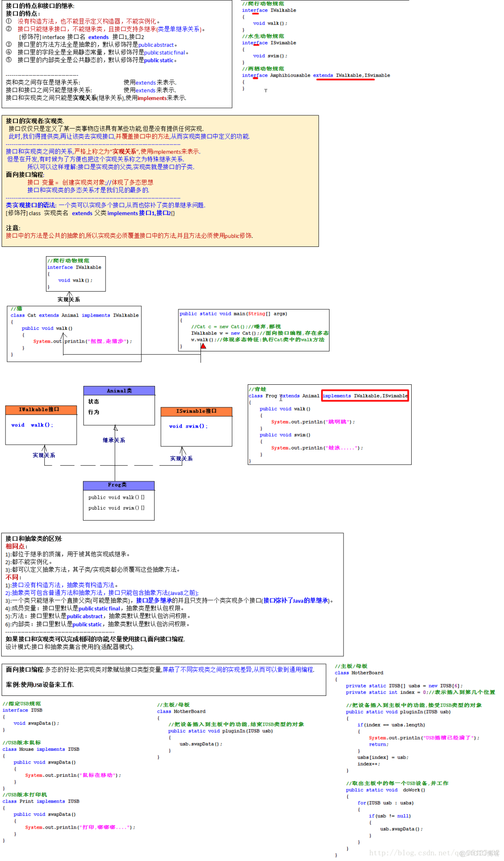This screenshot has height=861, width=504.
Task: Click the comment '//水生动物规范'
Action: 263,36
